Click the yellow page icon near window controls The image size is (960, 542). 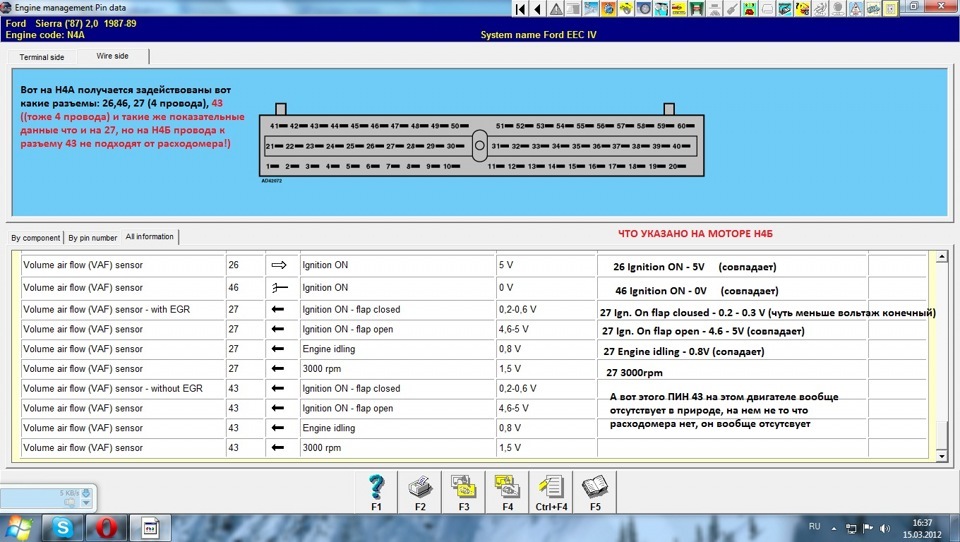[x=890, y=9]
